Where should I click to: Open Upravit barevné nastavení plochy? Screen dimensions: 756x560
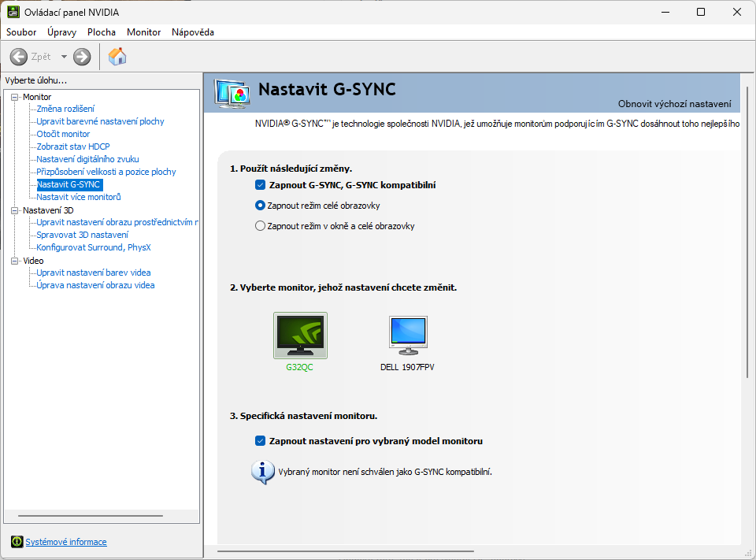[100, 121]
